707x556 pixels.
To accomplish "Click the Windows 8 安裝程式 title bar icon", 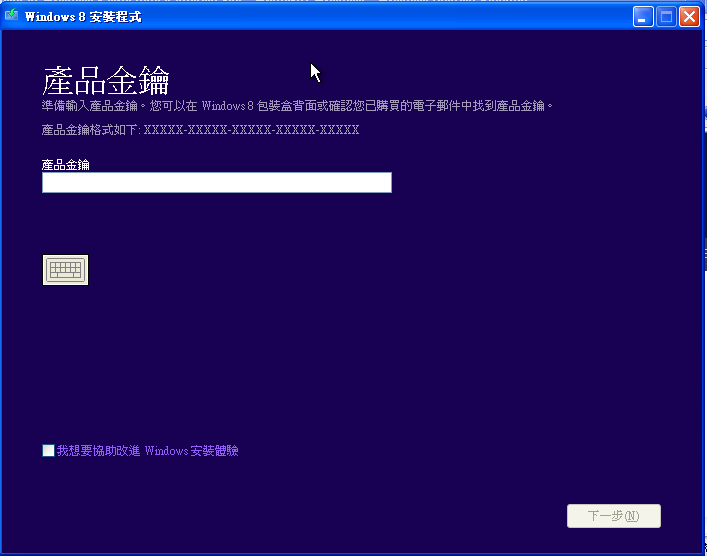I will [11, 15].
